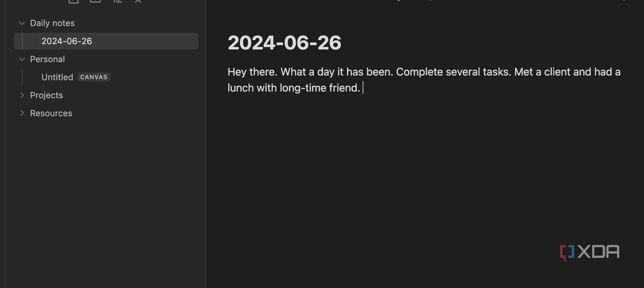Open the 2024-06-26 note in sidebar

[67, 41]
